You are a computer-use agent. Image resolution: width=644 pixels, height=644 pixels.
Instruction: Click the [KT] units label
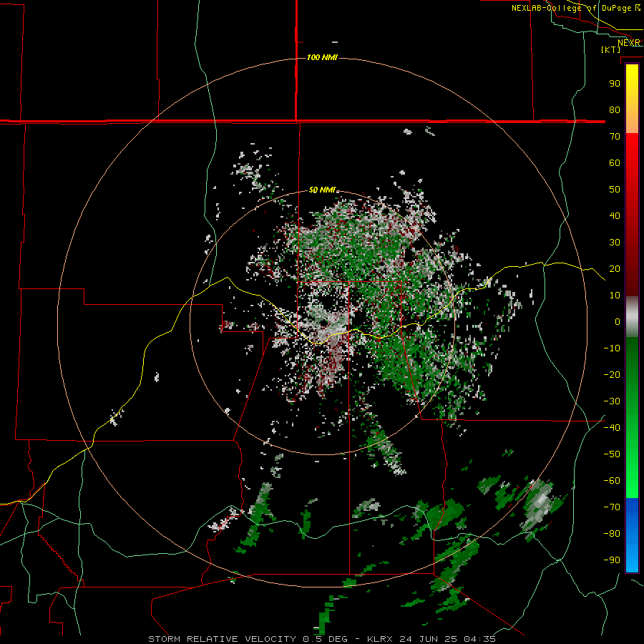click(x=611, y=49)
